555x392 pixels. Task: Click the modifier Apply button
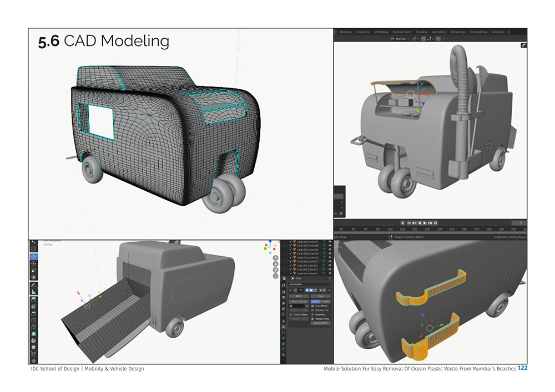[299, 296]
